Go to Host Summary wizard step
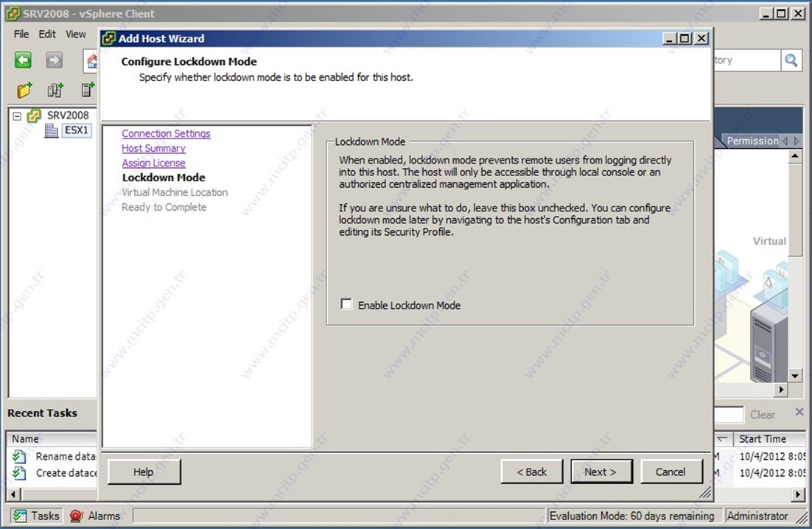Screen dimensions: 812x529 pos(154,148)
